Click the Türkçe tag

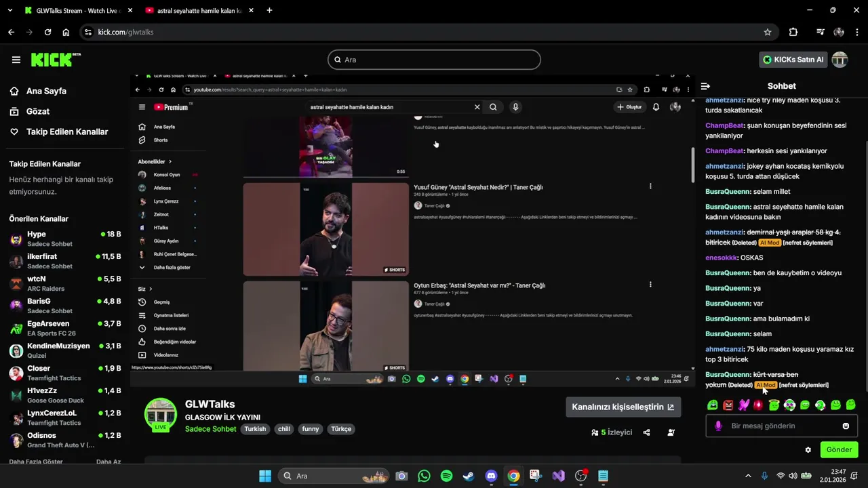click(x=341, y=429)
